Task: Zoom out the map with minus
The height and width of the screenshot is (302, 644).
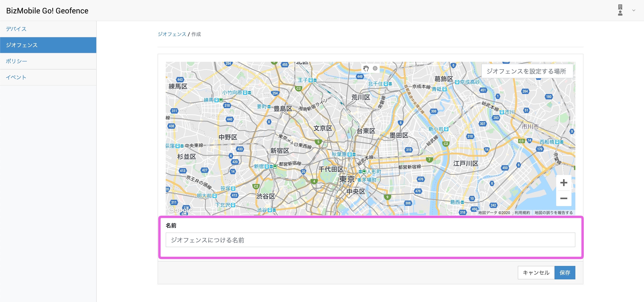Action: [x=563, y=198]
